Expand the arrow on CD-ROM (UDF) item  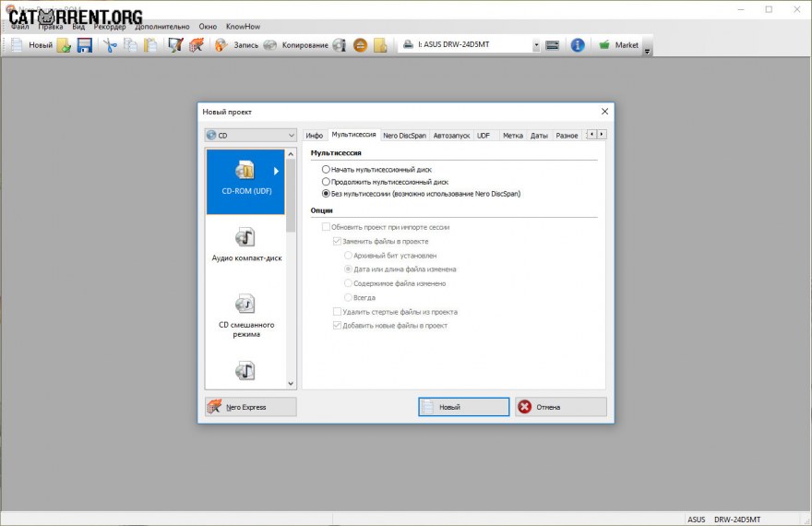tap(276, 171)
